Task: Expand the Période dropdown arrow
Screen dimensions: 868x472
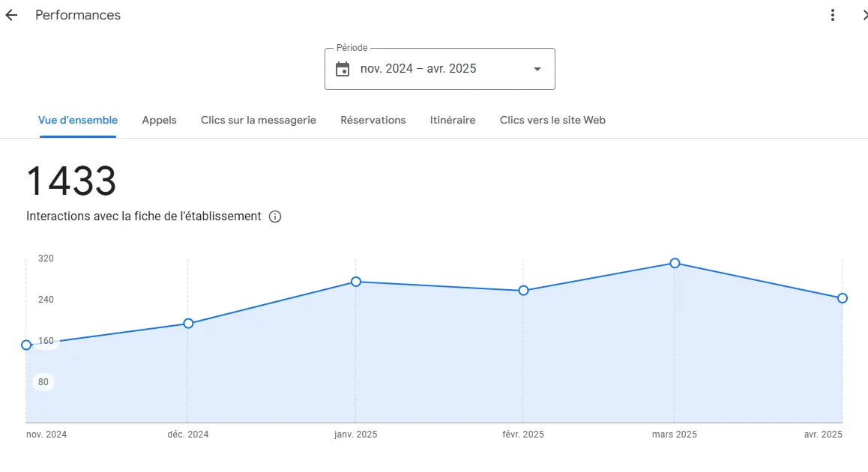Action: click(537, 69)
